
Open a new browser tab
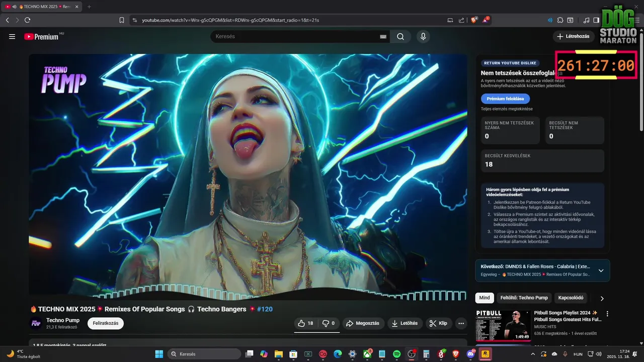pos(89,7)
